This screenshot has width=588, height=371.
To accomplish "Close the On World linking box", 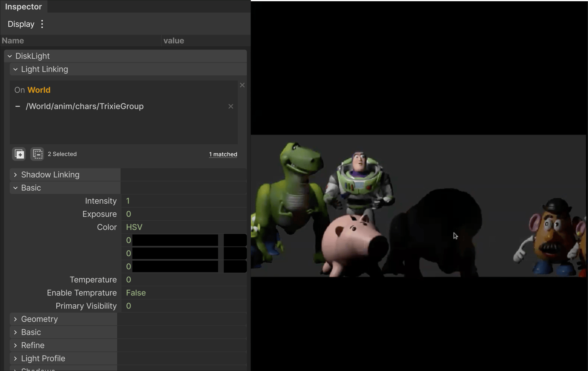I will click(242, 85).
